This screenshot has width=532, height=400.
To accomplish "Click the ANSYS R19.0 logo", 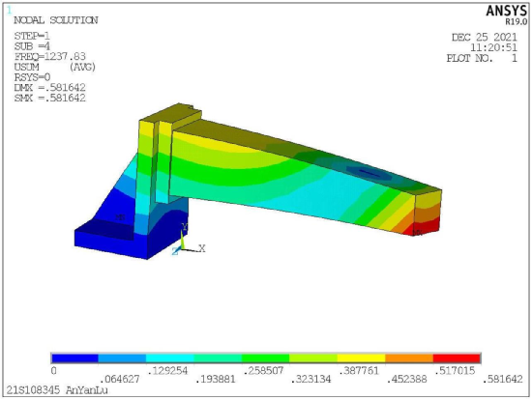I will [506, 14].
